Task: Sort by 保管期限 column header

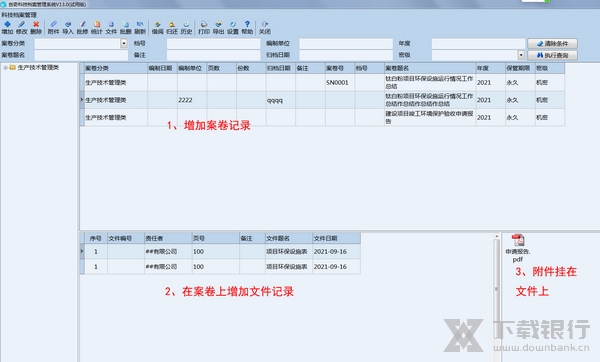Action: (x=520, y=68)
